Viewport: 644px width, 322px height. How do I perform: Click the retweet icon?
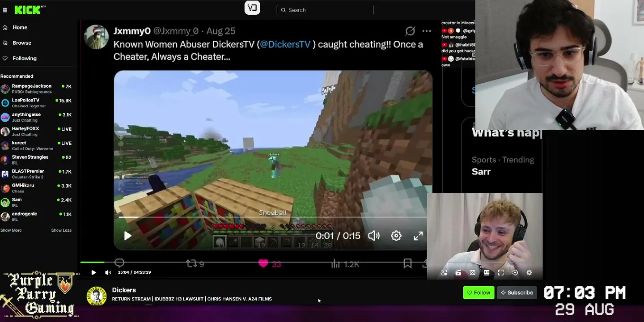pyautogui.click(x=191, y=264)
